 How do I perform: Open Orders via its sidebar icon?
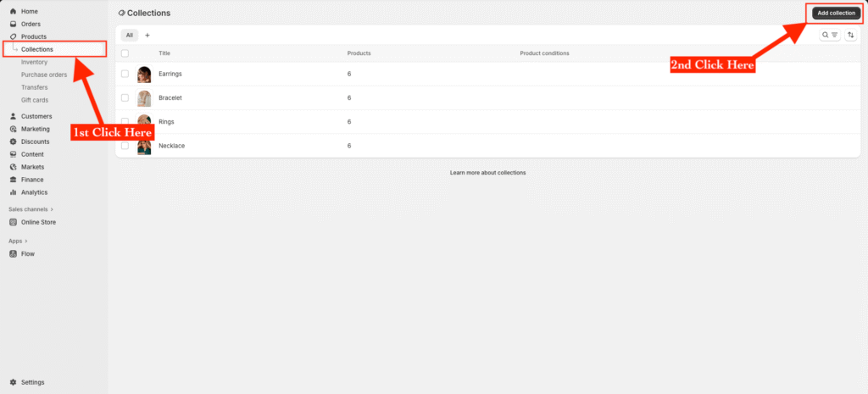(x=13, y=24)
